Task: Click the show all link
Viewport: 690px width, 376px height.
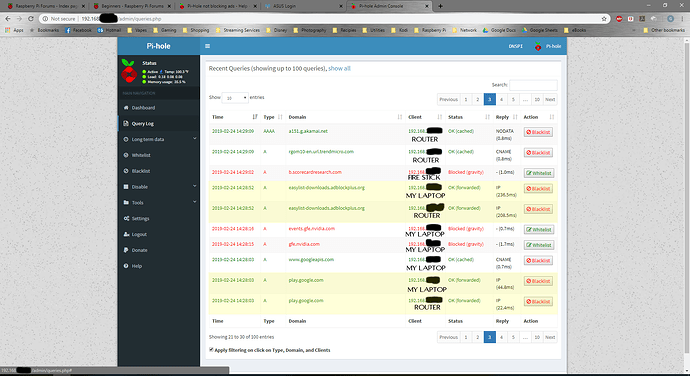Action: point(339,68)
